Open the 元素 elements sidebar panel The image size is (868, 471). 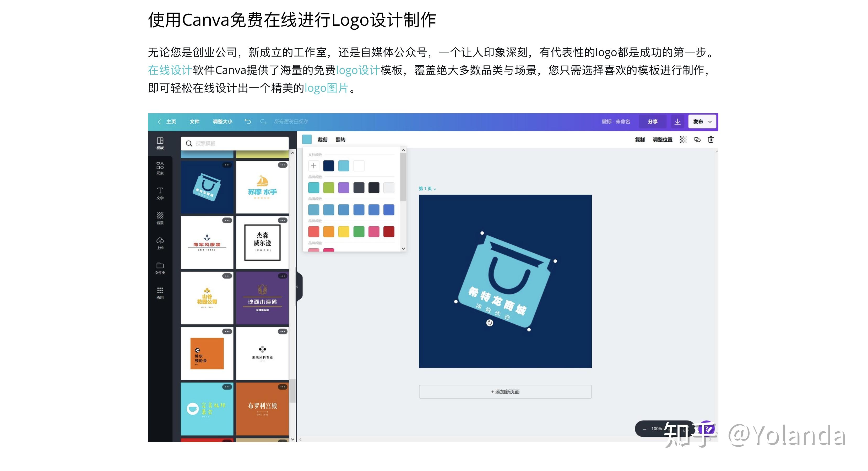(160, 168)
